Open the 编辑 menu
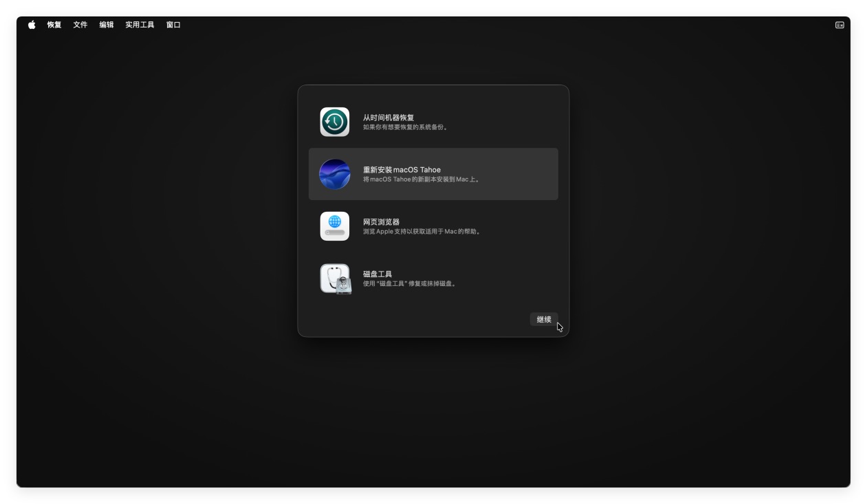The image size is (867, 504). click(105, 25)
